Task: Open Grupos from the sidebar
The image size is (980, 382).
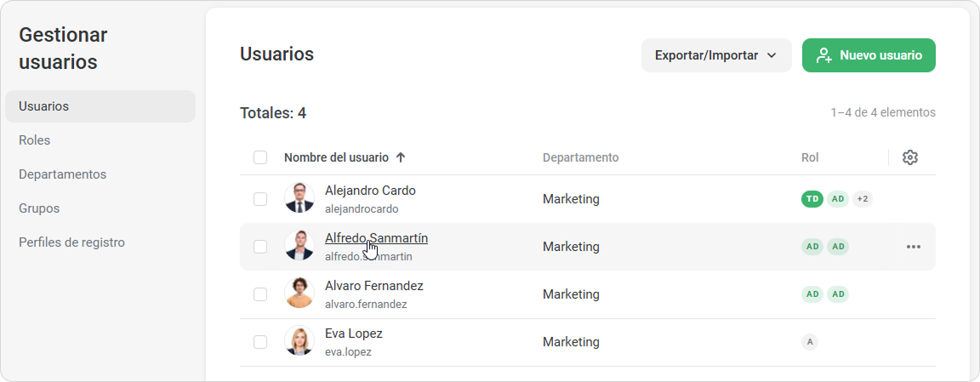Action: point(39,208)
